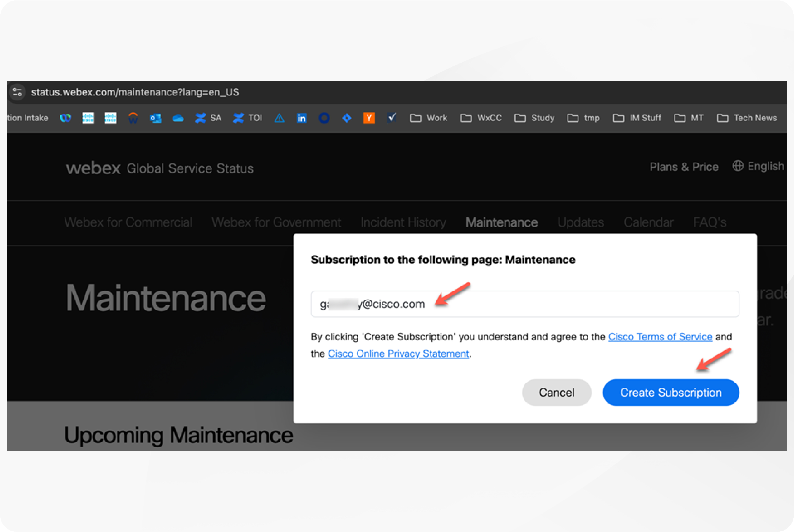Screen dimensions: 794x532
Task: Open the IM Stuff bookmarks folder
Action: point(637,118)
